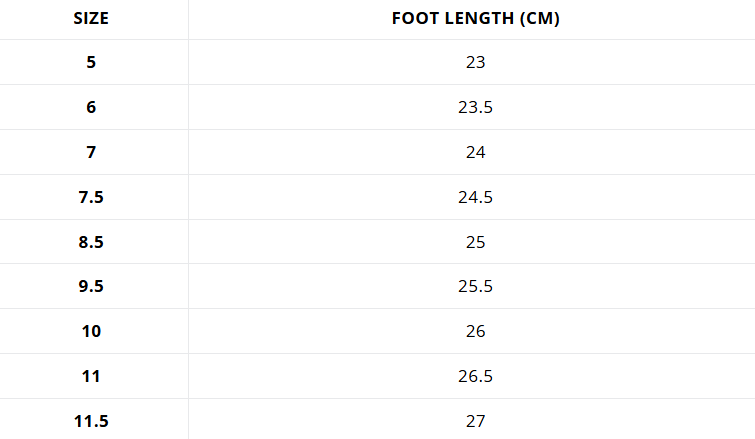The height and width of the screenshot is (439, 755).
Task: Select the size 6 cell
Action: click(91, 107)
